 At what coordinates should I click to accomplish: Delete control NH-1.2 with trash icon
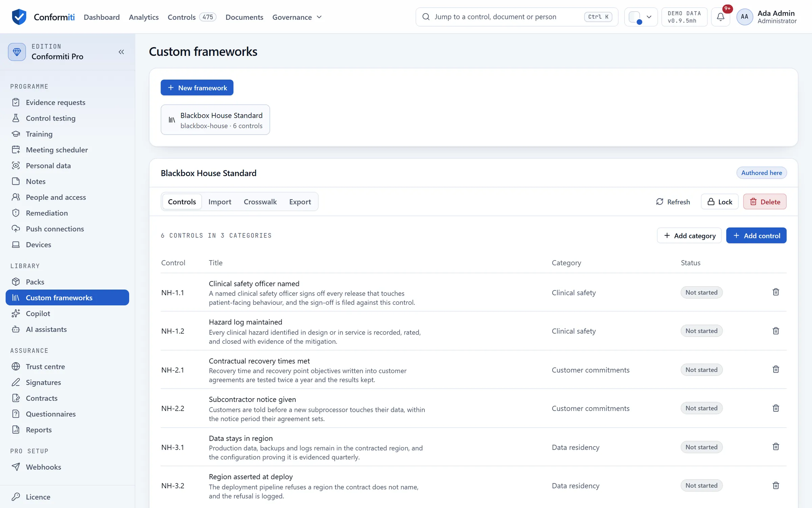776,331
